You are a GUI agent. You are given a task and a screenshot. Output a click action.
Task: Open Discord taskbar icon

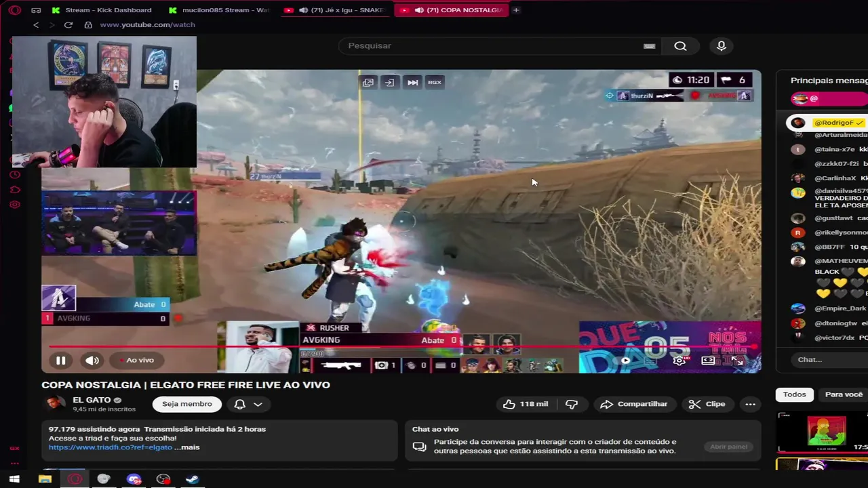coord(134,479)
